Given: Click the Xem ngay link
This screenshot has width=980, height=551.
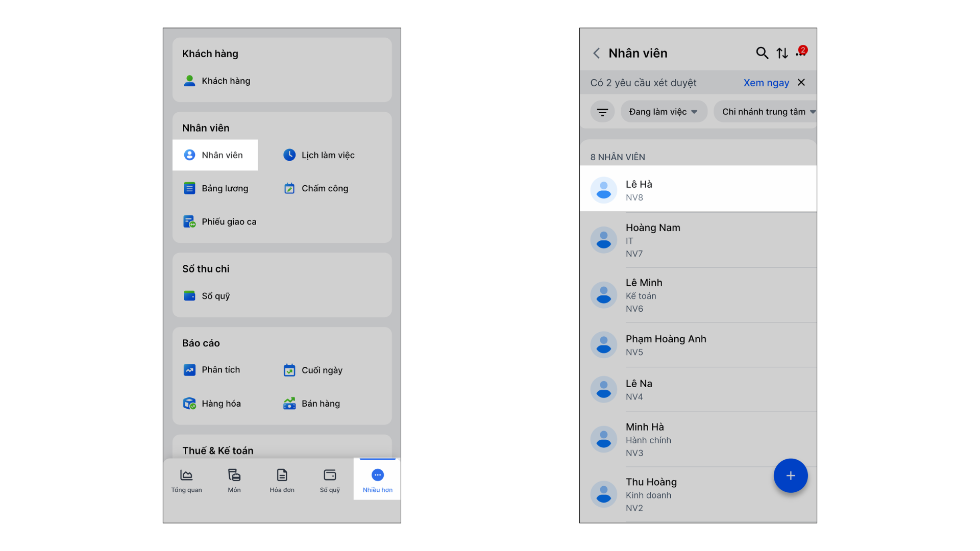Looking at the screenshot, I should click(766, 83).
